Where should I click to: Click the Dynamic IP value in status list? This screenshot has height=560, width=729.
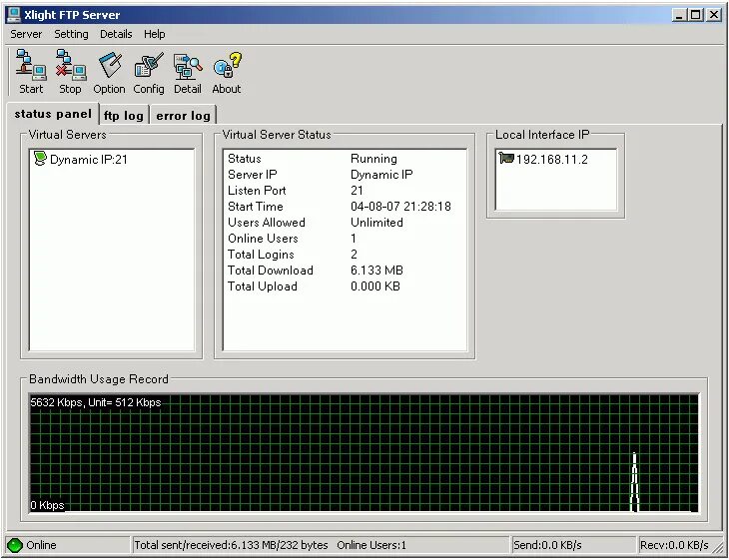click(381, 175)
